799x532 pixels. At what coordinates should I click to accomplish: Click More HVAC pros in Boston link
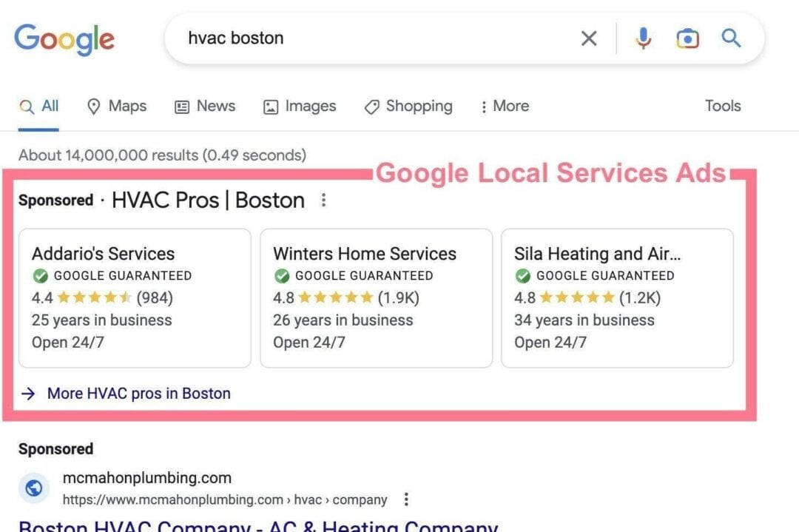[138, 394]
